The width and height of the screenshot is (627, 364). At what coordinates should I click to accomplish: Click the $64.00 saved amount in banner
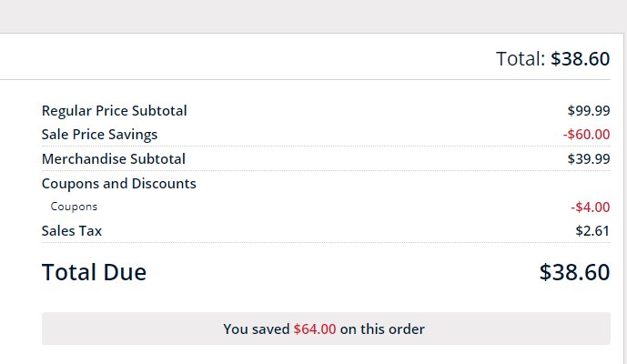[315, 329]
